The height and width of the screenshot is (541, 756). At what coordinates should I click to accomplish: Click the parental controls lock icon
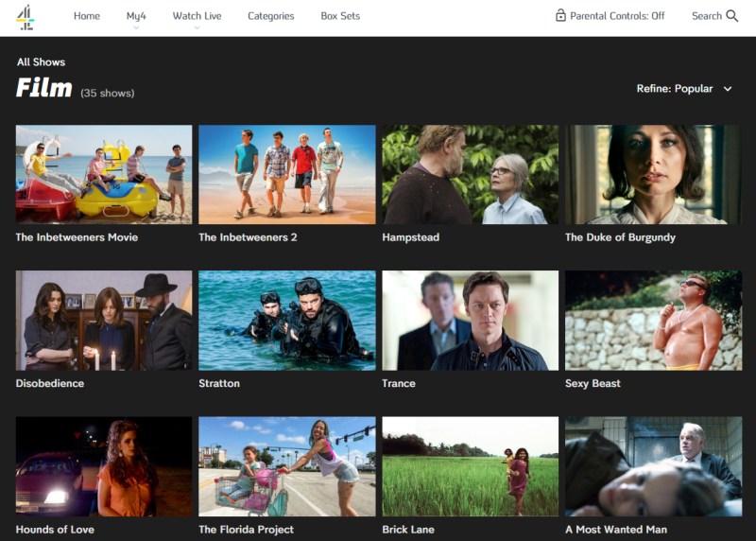[x=560, y=15]
